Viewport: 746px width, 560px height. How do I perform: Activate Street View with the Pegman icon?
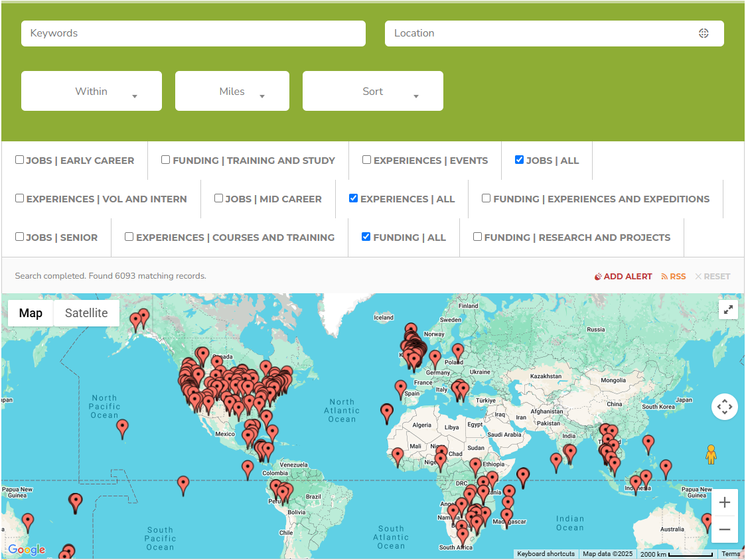711,455
